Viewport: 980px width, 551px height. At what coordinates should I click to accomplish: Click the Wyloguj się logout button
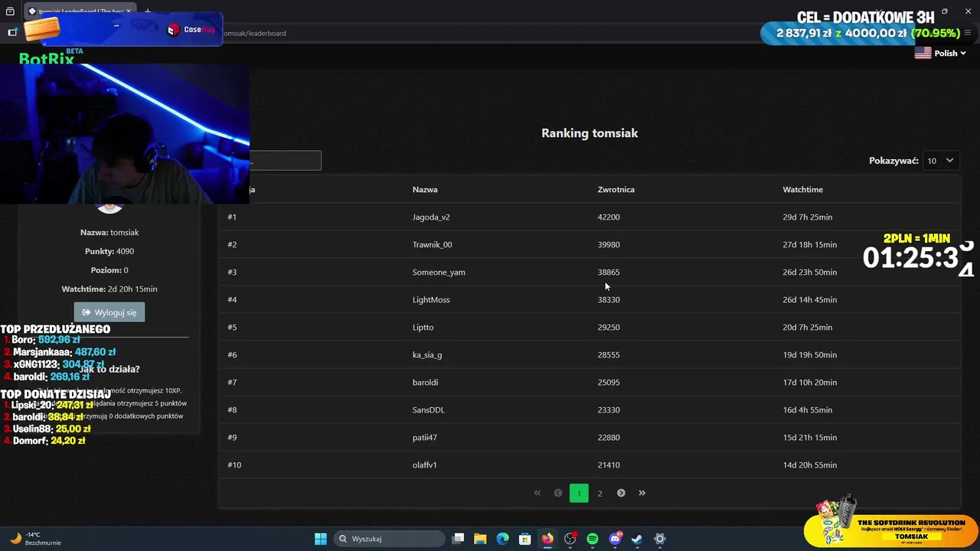[109, 312]
